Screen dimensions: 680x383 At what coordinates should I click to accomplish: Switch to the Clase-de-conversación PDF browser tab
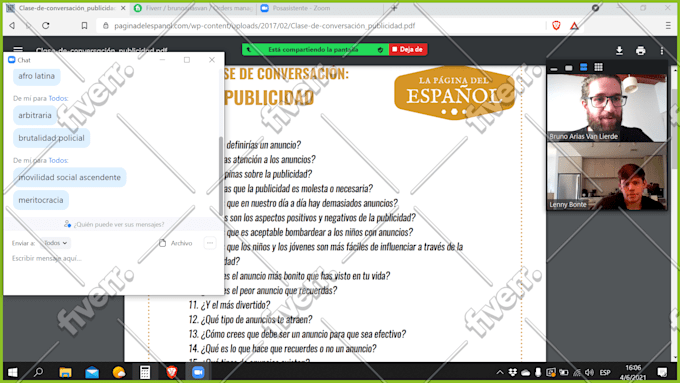(66, 8)
